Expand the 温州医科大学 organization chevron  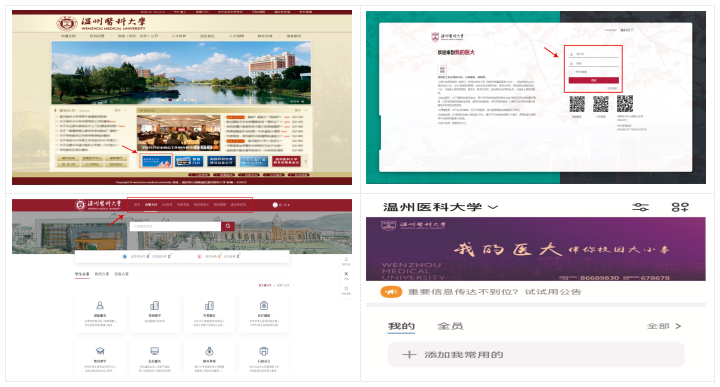(493, 207)
